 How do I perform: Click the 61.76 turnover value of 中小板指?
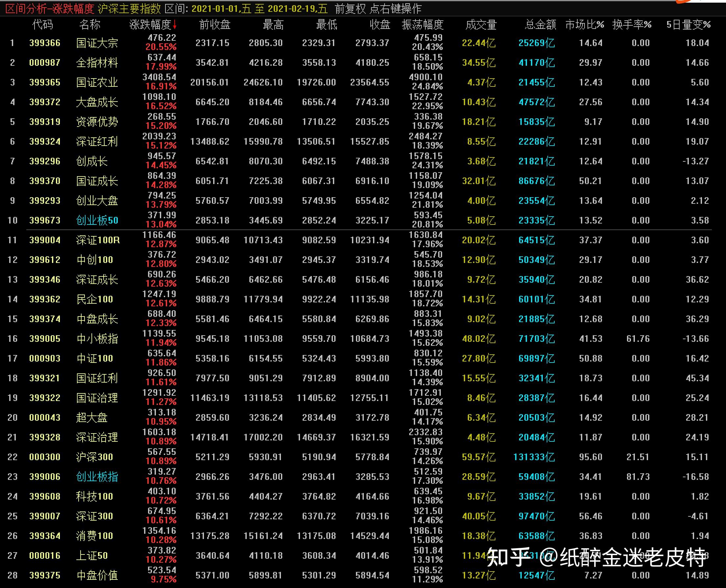(x=638, y=339)
